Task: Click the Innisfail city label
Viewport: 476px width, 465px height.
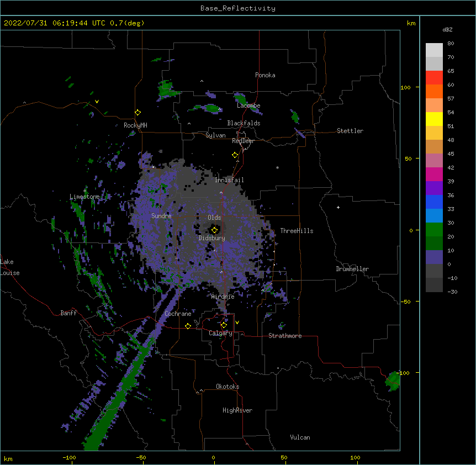Action: (229, 180)
